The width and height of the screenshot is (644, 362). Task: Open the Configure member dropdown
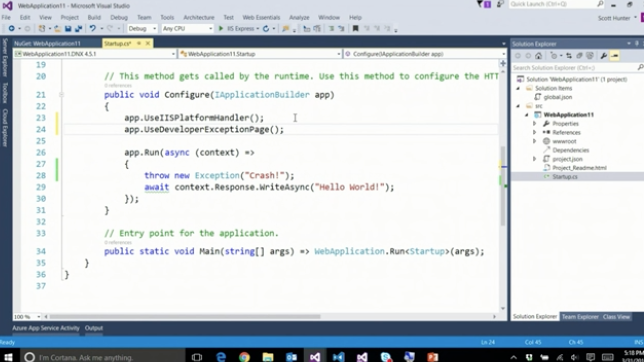click(x=425, y=54)
